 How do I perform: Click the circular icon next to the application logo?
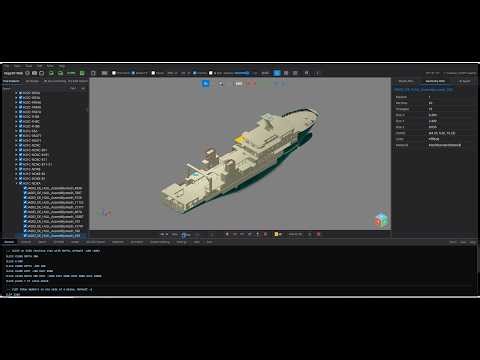point(28,73)
